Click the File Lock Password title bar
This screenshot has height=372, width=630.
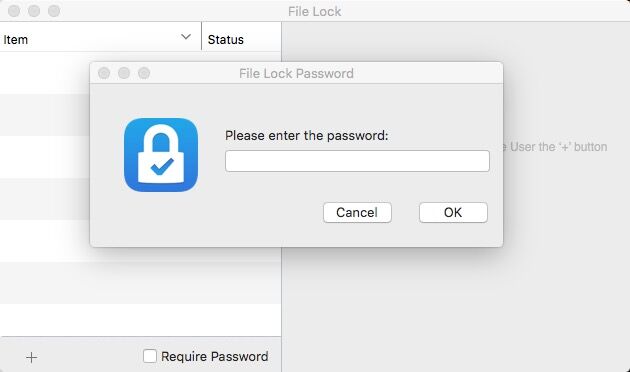296,73
